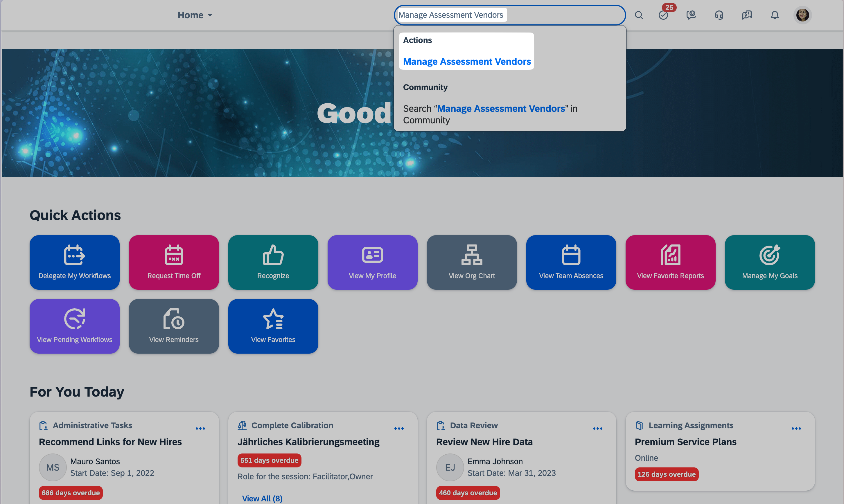Click Mauro Santos name text
The image size is (844, 504).
tap(95, 461)
